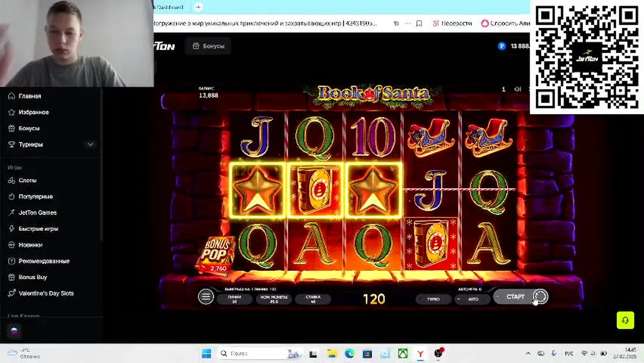Open Xbox app from taskbar
644x363 pixels.
click(402, 353)
